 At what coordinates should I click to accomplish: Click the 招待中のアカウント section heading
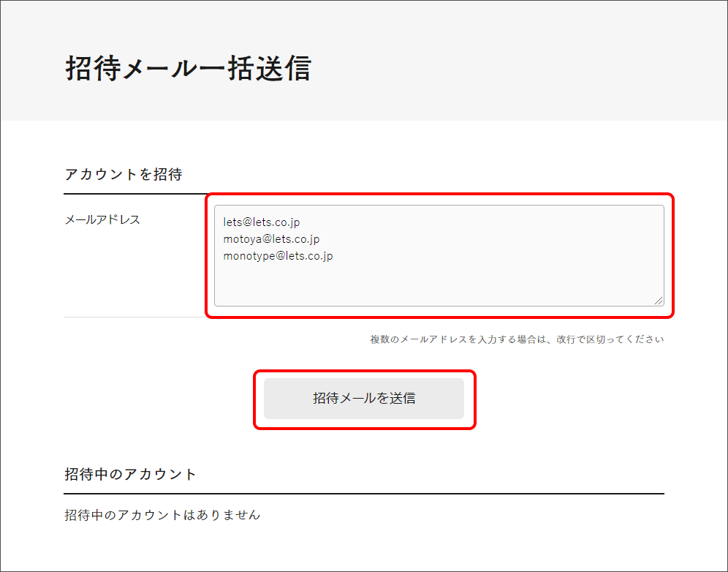[x=131, y=474]
